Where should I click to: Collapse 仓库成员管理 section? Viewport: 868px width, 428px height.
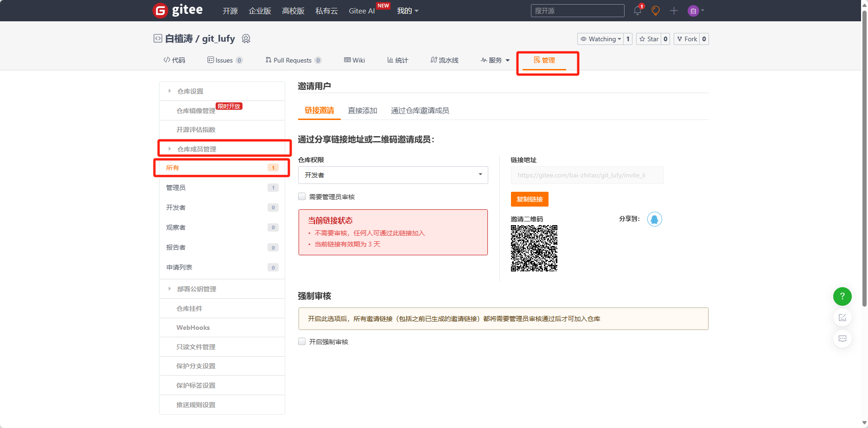(222, 149)
